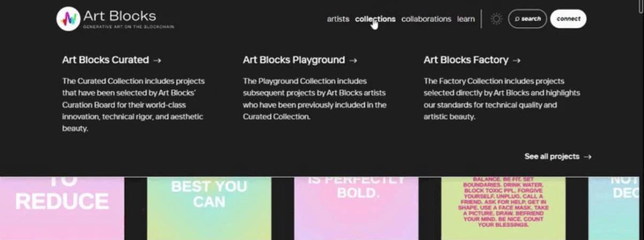The width and height of the screenshot is (644, 240).
Task: Toggle the sun light-mode theme icon
Action: click(x=496, y=19)
